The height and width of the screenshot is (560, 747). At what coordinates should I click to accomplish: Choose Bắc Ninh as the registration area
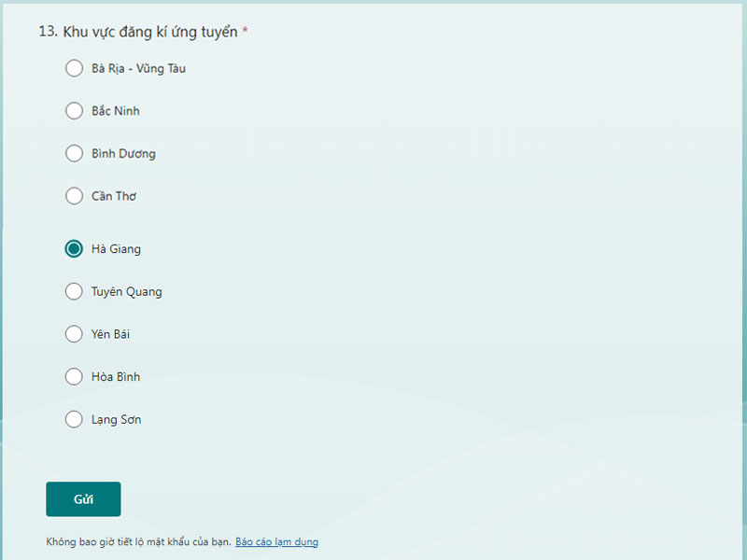coord(74,111)
